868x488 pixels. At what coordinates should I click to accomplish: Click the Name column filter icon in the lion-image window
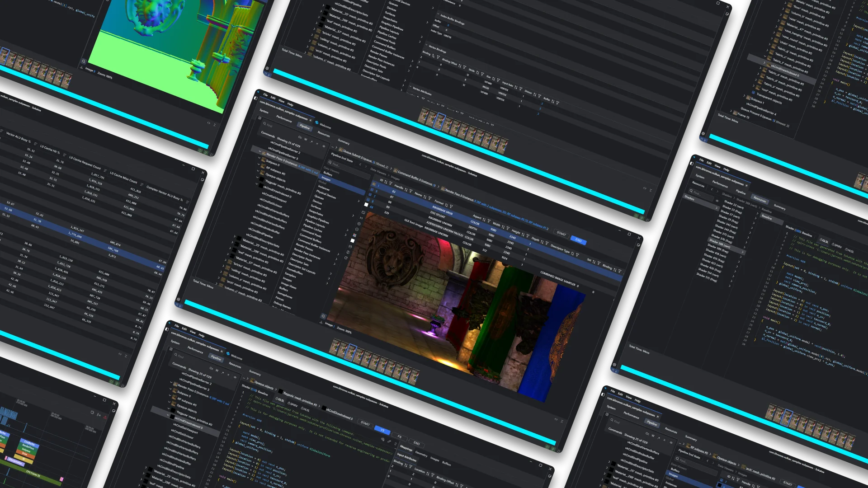point(430,198)
